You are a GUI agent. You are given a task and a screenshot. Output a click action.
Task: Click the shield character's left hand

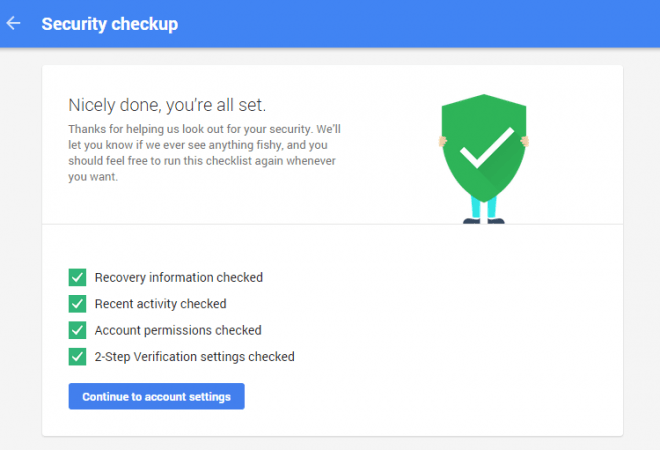pos(443,141)
